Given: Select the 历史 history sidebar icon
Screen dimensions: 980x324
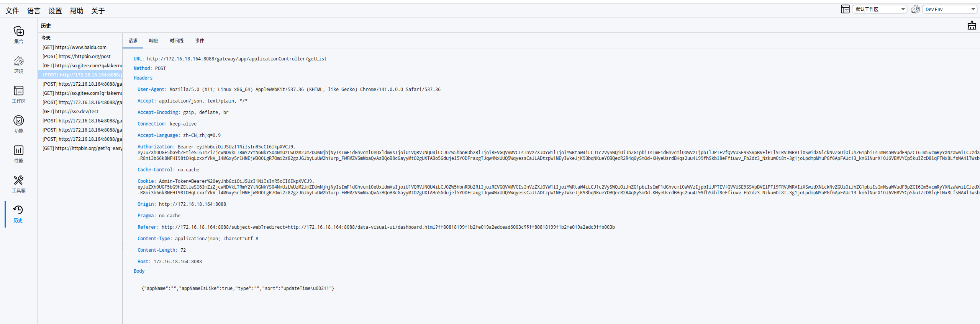Looking at the screenshot, I should click(18, 213).
